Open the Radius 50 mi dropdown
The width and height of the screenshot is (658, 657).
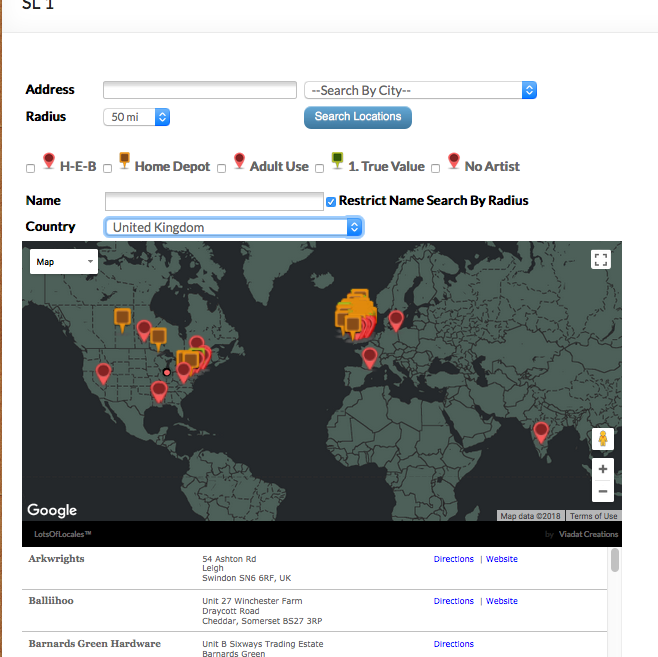tap(136, 117)
